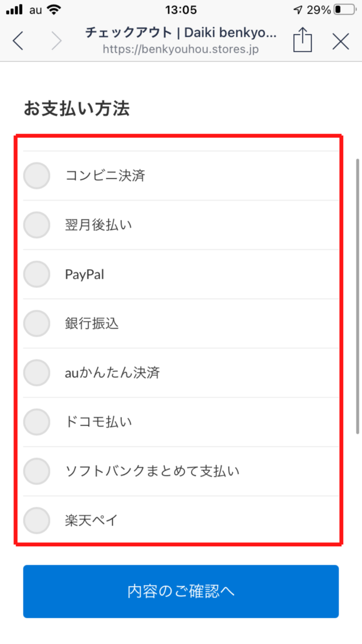Tap the 内容のご確認へ button
Screen dimensions: 362x644
pos(181,591)
